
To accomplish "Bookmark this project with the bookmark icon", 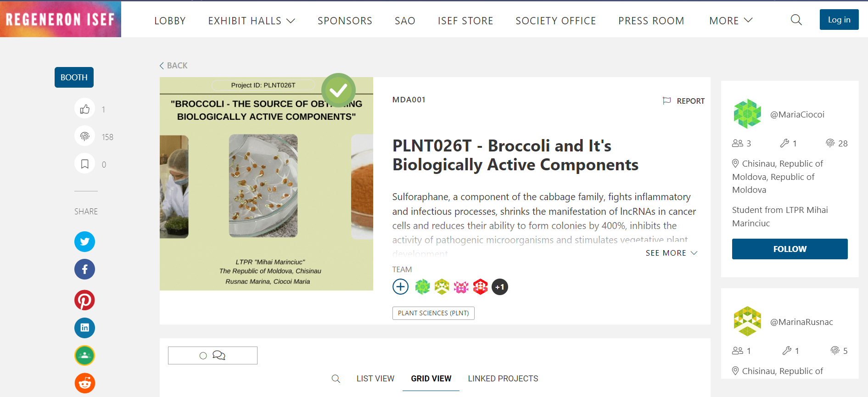I will pos(85,164).
